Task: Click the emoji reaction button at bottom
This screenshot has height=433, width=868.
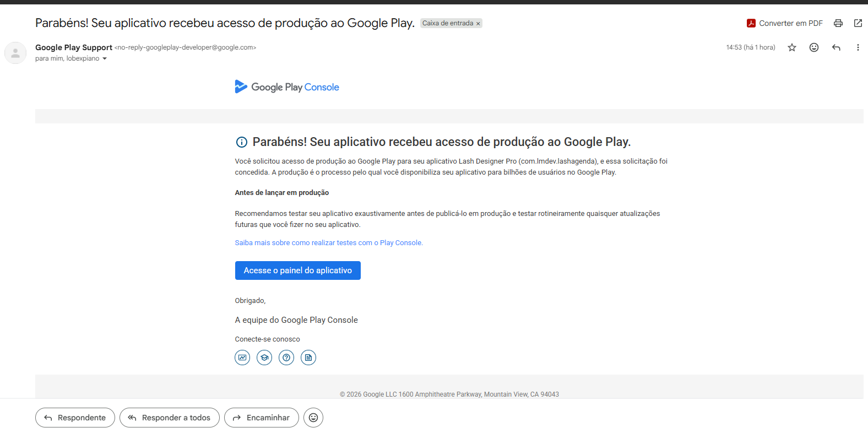Action: tap(313, 418)
